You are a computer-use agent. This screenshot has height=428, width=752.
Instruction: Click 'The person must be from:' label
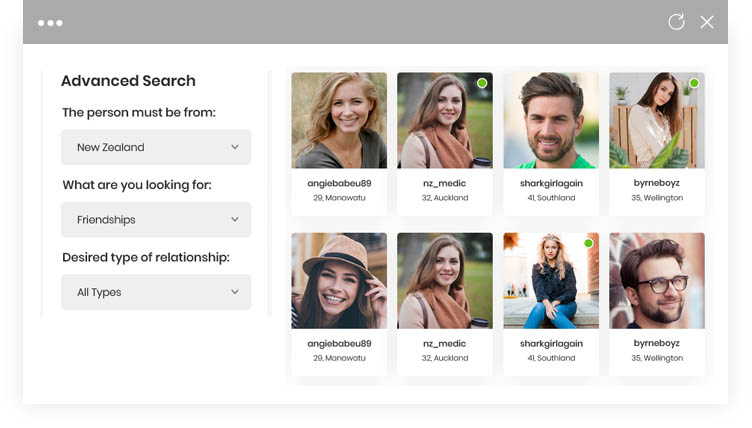(x=139, y=112)
